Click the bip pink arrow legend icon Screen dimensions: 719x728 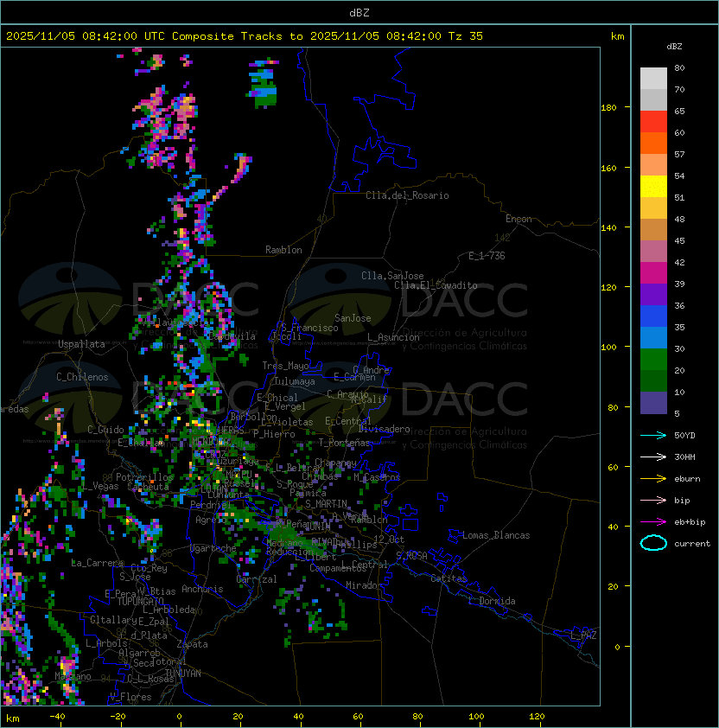click(653, 500)
